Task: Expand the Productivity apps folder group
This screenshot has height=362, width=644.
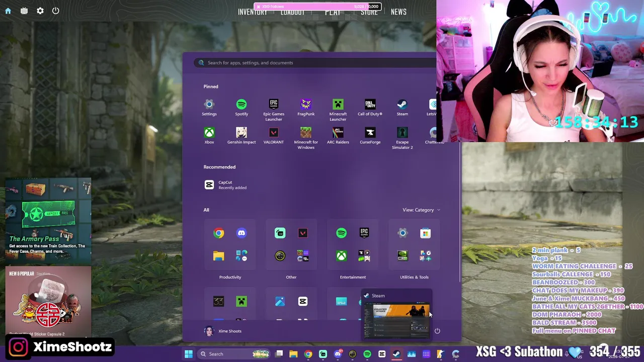Action: [x=242, y=256]
